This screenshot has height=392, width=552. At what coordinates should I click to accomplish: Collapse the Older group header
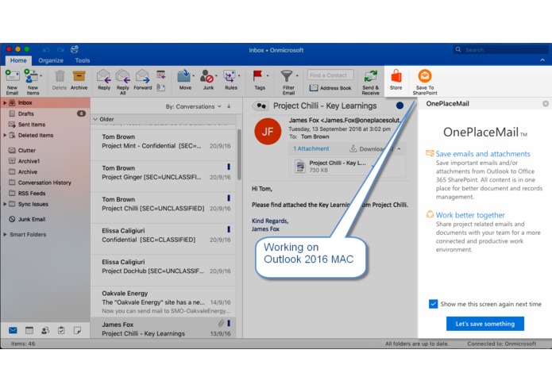click(95, 119)
